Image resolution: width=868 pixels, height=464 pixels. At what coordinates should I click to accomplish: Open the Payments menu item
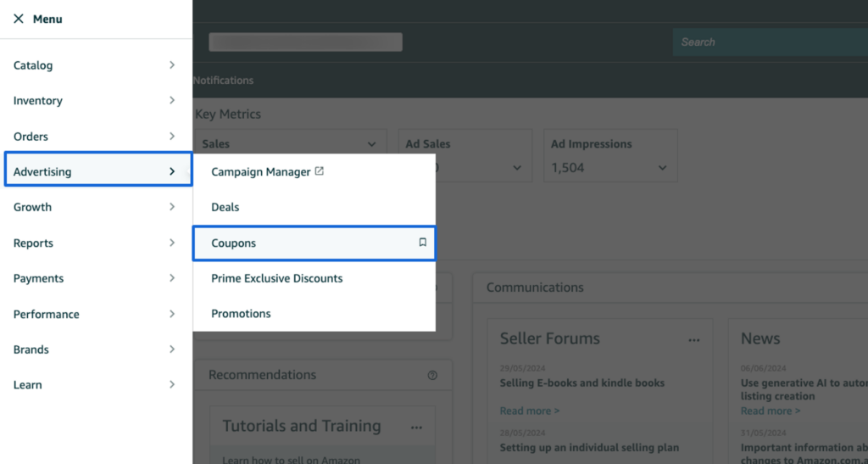(x=97, y=278)
